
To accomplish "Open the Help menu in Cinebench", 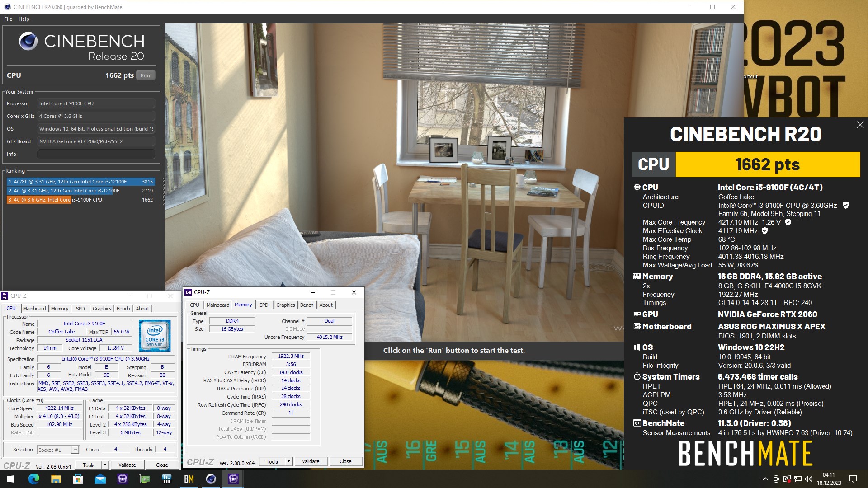I will (x=24, y=19).
